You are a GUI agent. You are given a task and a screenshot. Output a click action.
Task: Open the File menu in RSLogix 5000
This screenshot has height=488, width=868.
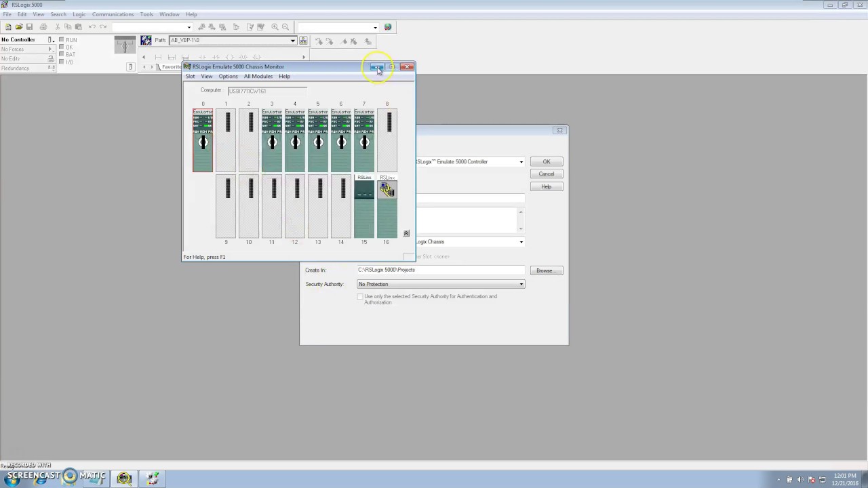[7, 14]
